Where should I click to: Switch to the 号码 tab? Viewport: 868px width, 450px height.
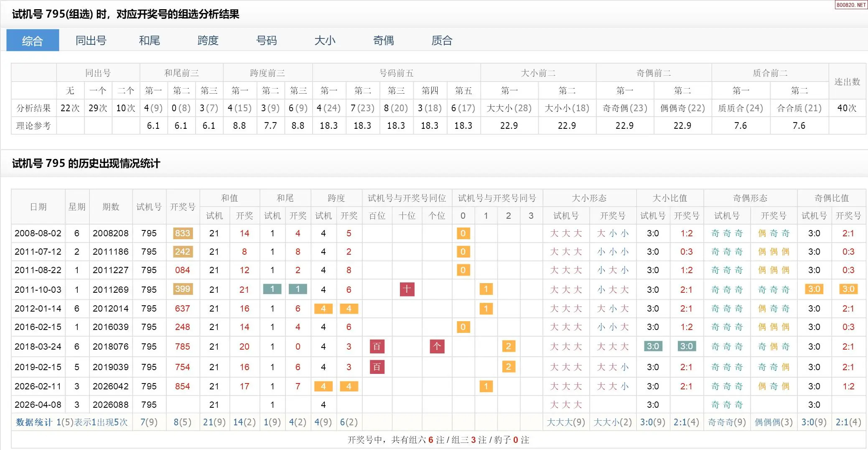pos(266,41)
